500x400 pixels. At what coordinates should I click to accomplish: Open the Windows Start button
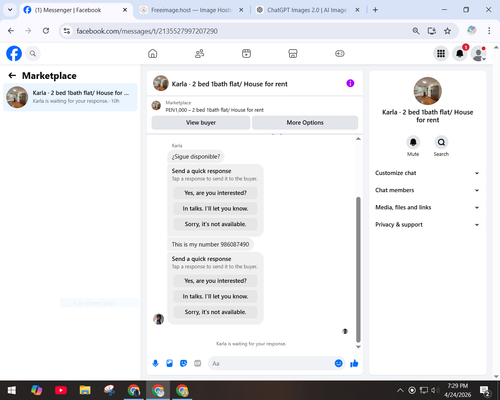tap(12, 390)
